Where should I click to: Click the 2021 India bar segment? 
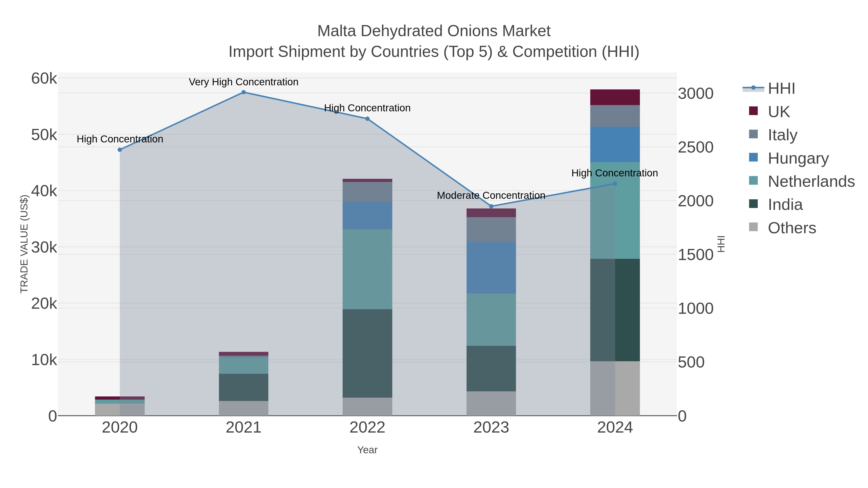tap(244, 387)
